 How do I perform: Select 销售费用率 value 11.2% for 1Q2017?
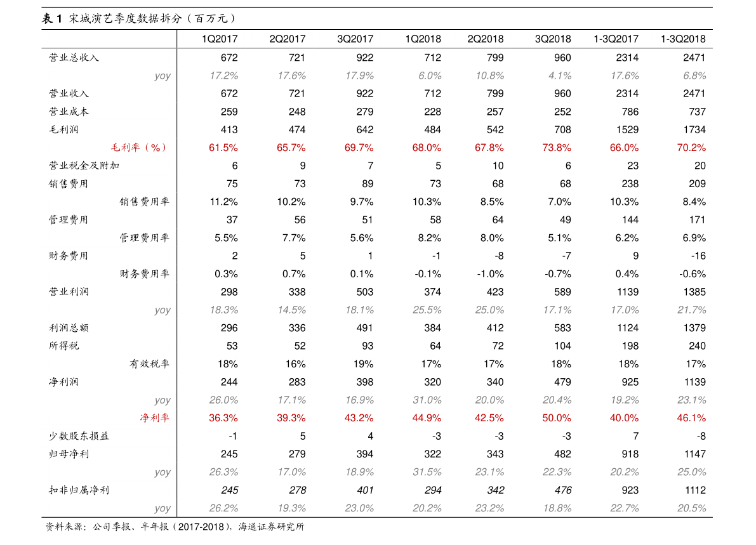click(223, 202)
